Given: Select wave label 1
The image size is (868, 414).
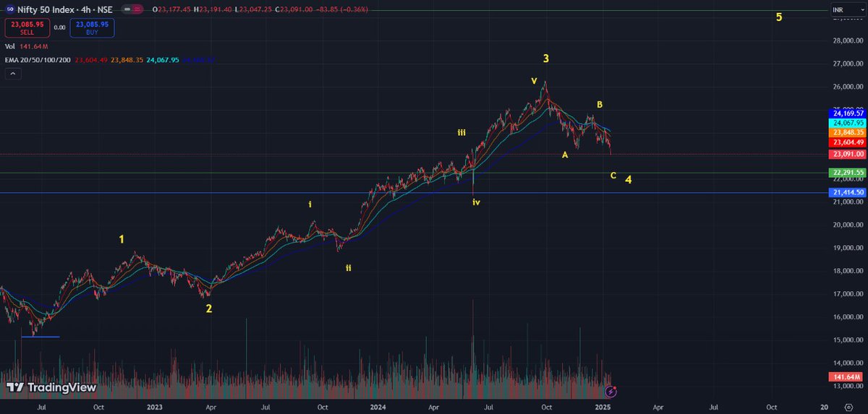Looking at the screenshot, I should coord(122,238).
